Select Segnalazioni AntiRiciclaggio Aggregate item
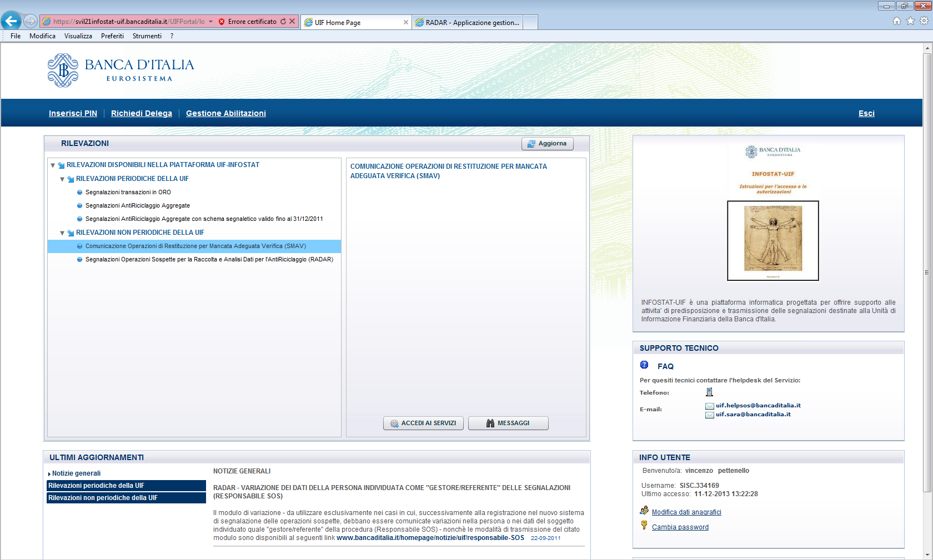Viewport: 933px width, 560px height. (138, 205)
